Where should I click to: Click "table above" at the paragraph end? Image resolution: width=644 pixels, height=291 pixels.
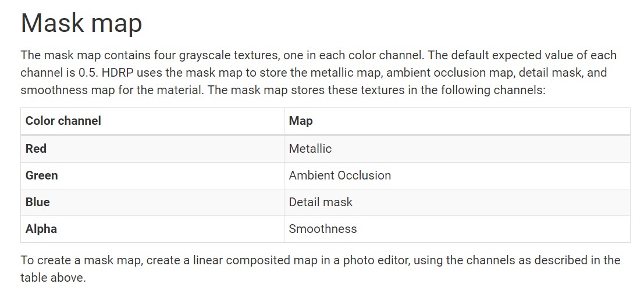51,278
